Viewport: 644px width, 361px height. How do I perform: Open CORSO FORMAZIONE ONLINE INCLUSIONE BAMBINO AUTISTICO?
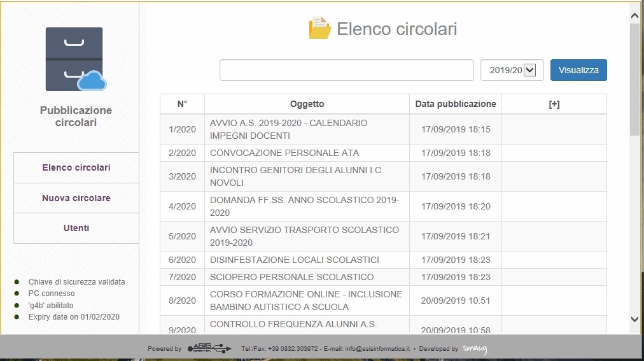click(306, 301)
